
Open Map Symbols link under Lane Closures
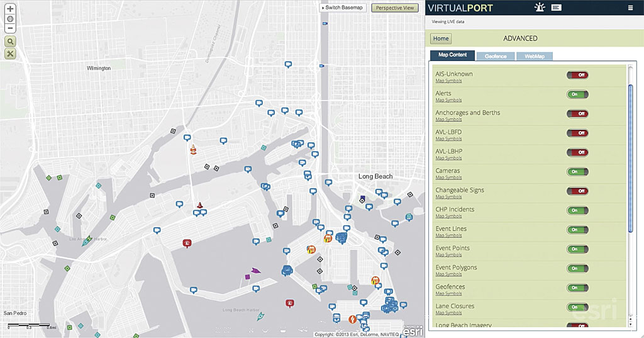[x=448, y=312]
